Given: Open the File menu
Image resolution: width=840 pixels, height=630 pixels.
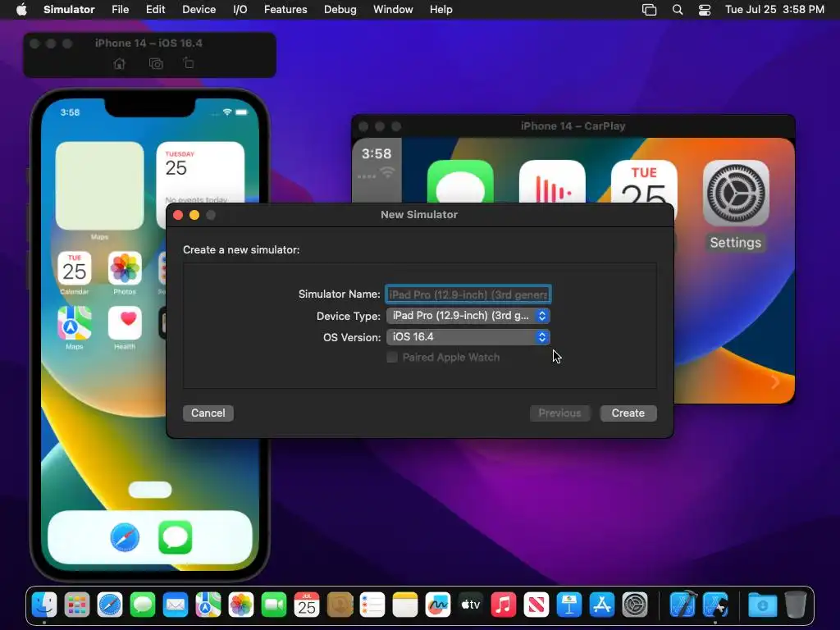Looking at the screenshot, I should [120, 10].
